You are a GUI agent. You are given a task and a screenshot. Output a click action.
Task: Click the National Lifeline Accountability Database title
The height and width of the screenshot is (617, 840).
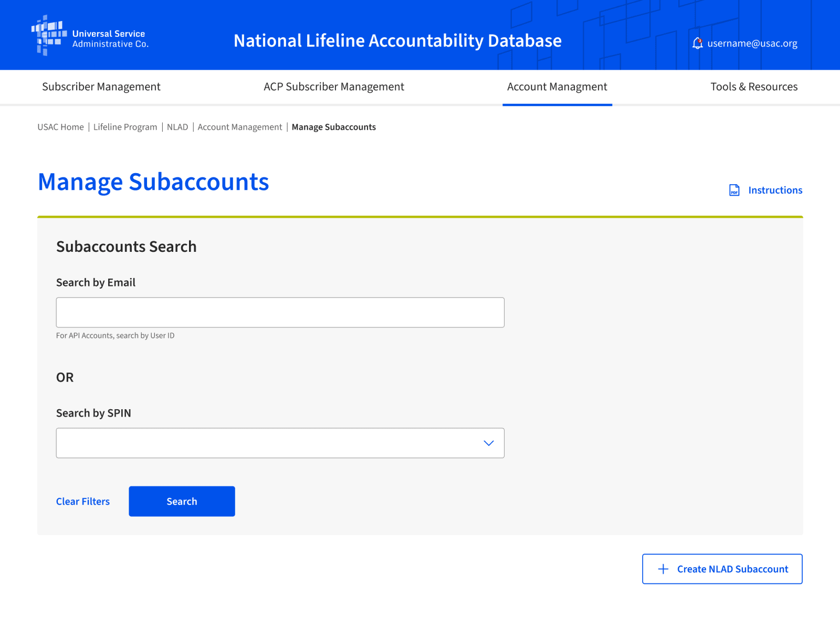click(397, 41)
